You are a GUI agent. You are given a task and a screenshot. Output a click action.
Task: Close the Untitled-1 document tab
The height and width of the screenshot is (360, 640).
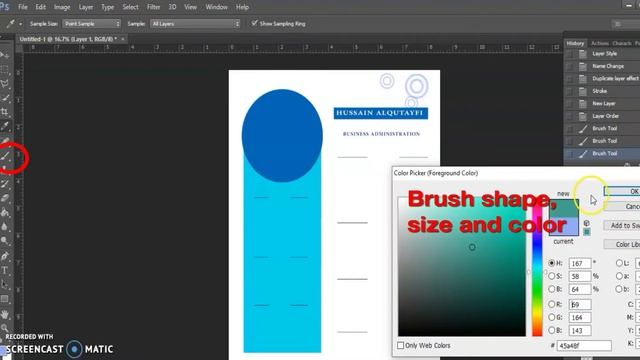click(x=122, y=39)
